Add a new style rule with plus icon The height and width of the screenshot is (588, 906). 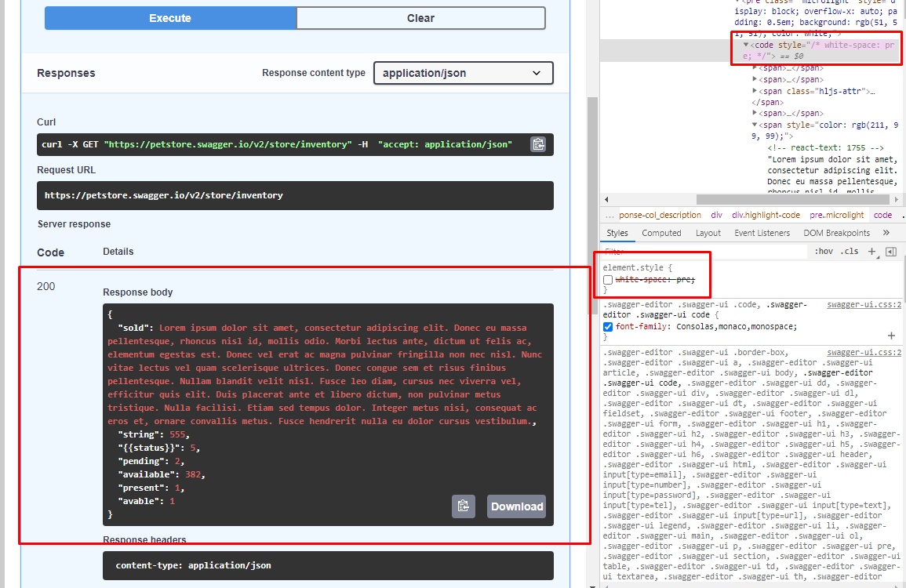tap(872, 251)
